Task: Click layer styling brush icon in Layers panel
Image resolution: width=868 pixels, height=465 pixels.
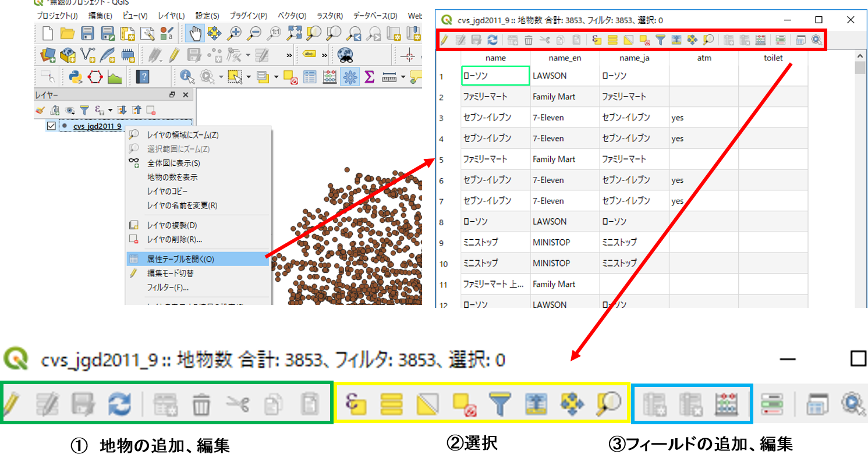Action: (x=40, y=109)
